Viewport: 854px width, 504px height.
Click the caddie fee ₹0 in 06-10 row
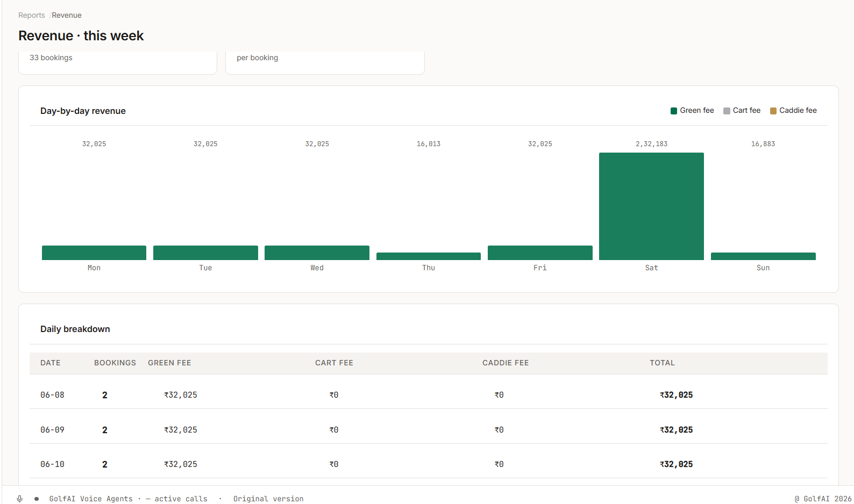tap(499, 464)
